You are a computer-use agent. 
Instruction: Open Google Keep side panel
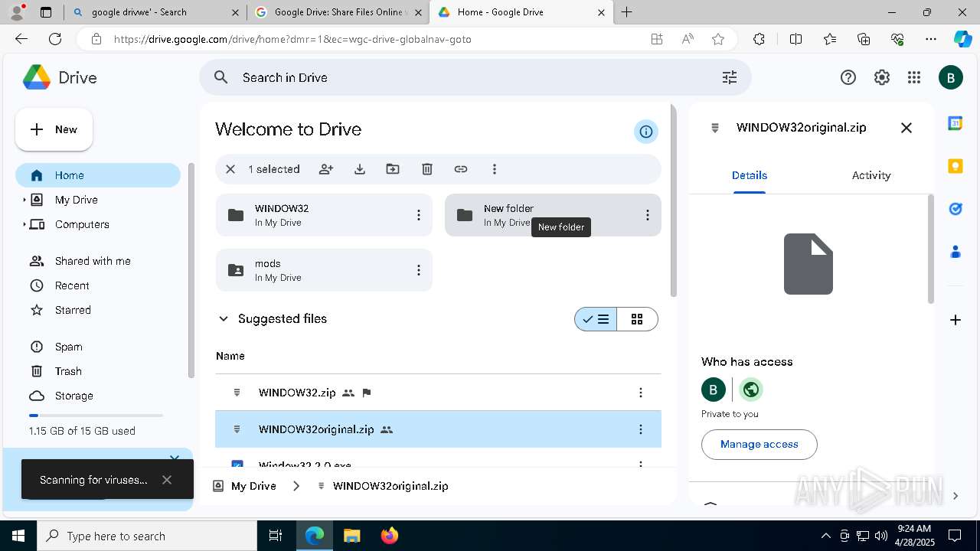tap(955, 166)
